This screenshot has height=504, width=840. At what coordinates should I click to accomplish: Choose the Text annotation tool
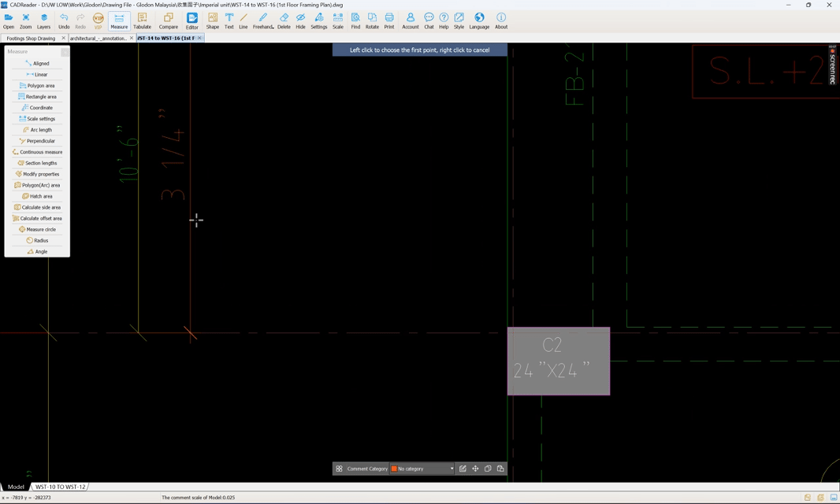[x=229, y=20]
